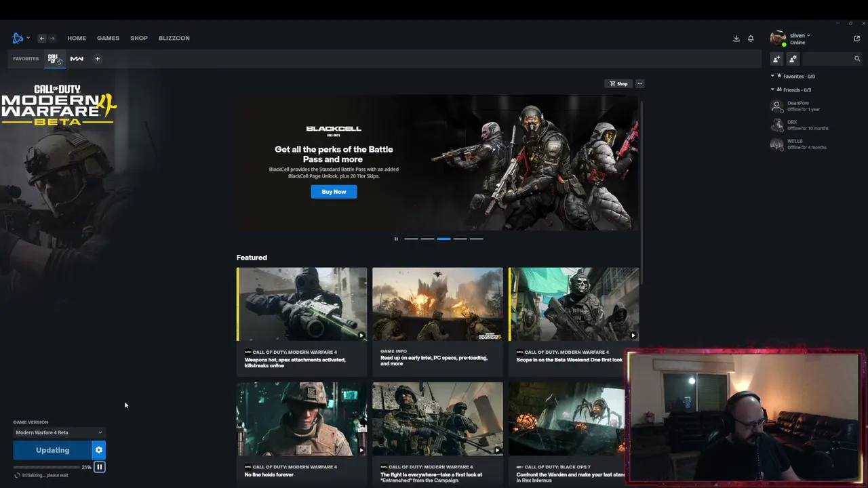Select the MW game favorite tab

pyautogui.click(x=77, y=59)
